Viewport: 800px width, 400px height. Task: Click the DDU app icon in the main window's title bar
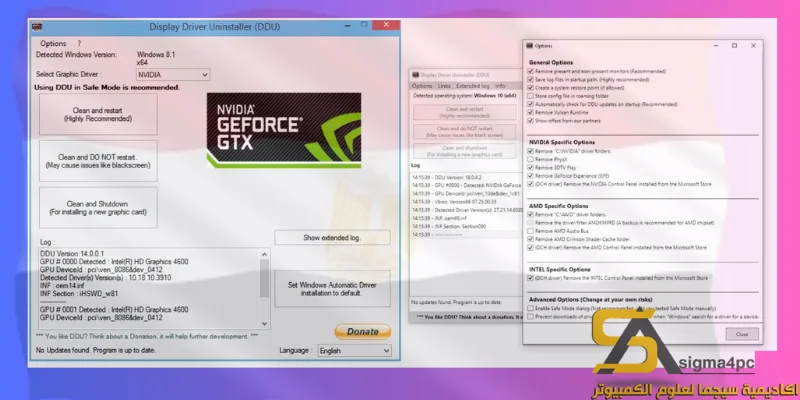[x=37, y=27]
